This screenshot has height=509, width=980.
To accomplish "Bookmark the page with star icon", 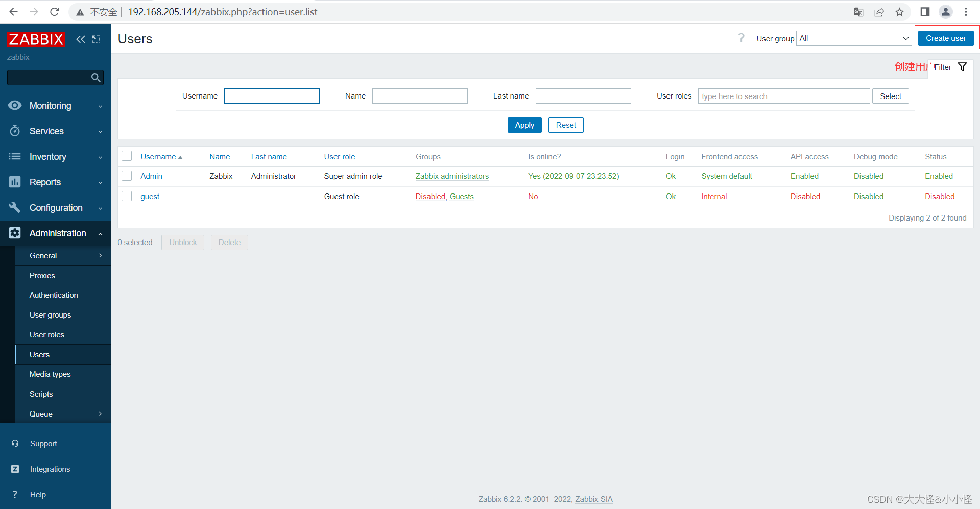I will coord(899,12).
